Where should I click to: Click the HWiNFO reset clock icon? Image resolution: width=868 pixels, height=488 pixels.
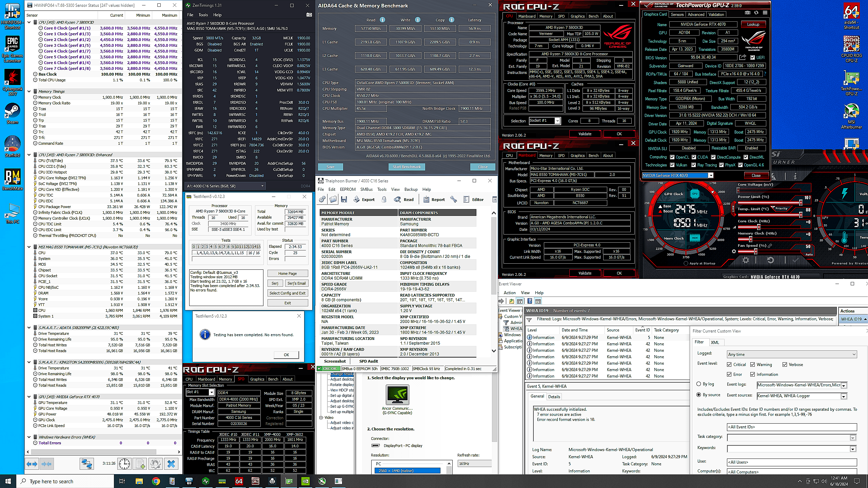[124, 464]
